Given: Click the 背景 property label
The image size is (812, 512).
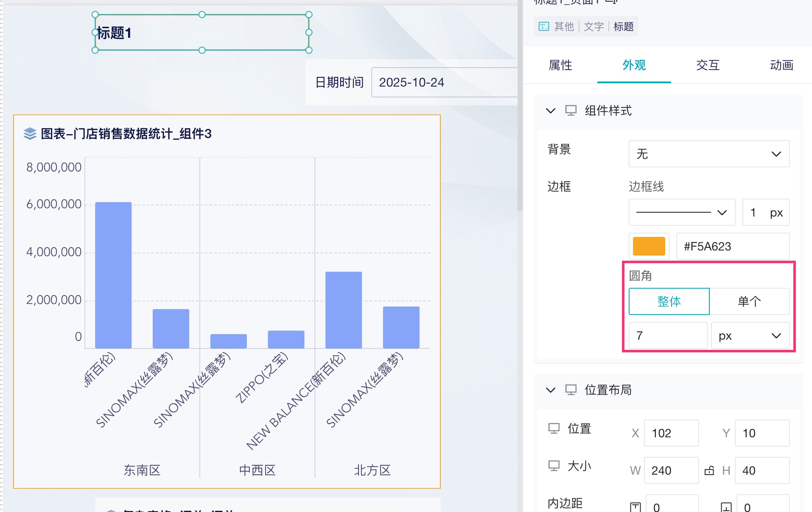Looking at the screenshot, I should click(x=559, y=149).
